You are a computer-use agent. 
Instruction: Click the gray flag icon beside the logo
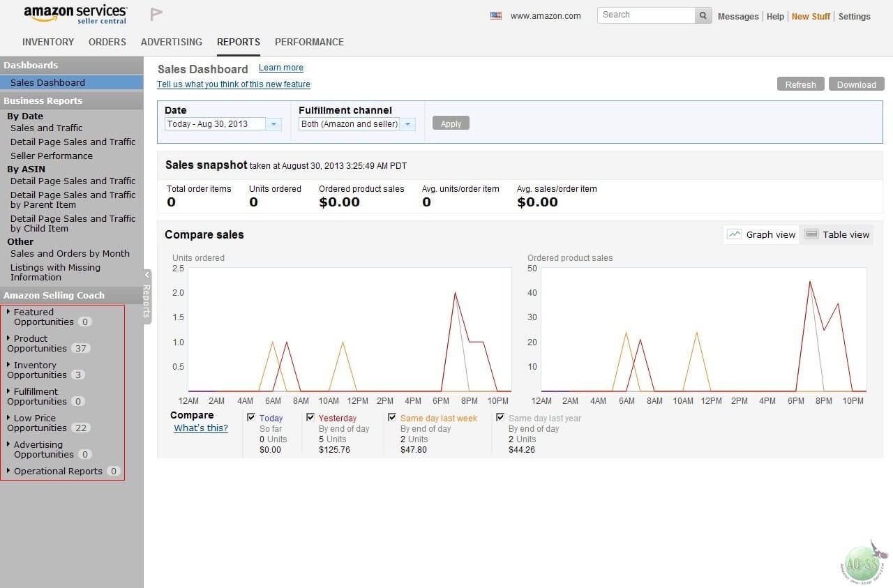[155, 13]
